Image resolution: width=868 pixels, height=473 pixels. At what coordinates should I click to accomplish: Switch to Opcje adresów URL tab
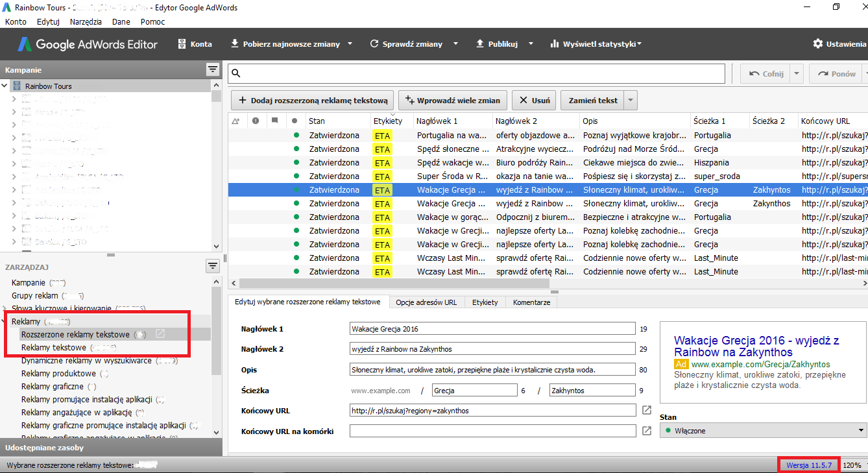426,302
